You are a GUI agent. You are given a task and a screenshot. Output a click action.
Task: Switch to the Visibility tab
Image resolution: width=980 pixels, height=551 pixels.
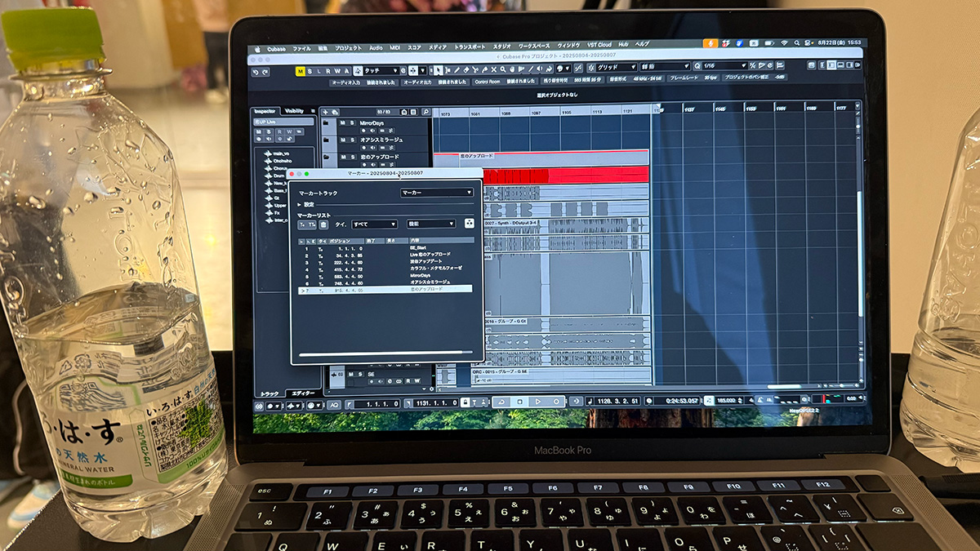coord(293,111)
